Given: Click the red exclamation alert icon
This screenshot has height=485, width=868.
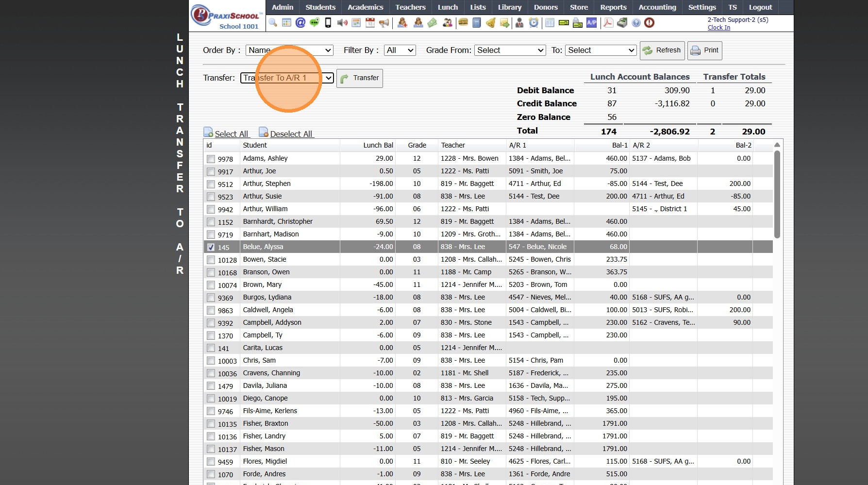Looking at the screenshot, I should pos(650,23).
